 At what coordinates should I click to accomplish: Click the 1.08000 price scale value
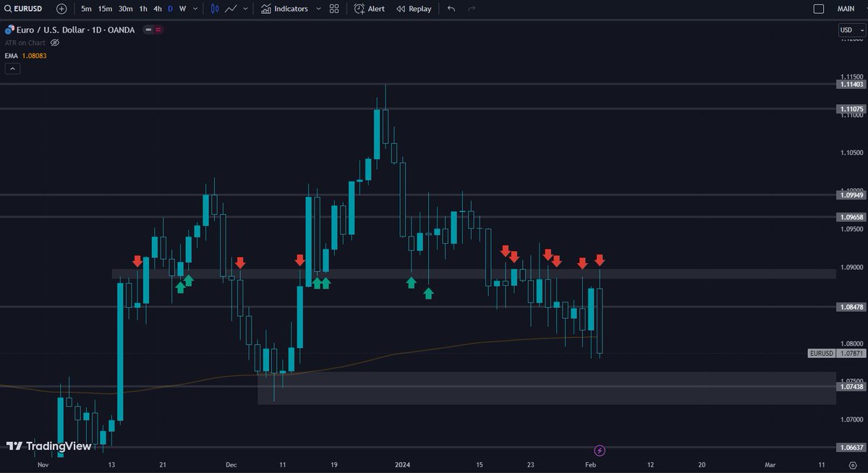pos(851,343)
